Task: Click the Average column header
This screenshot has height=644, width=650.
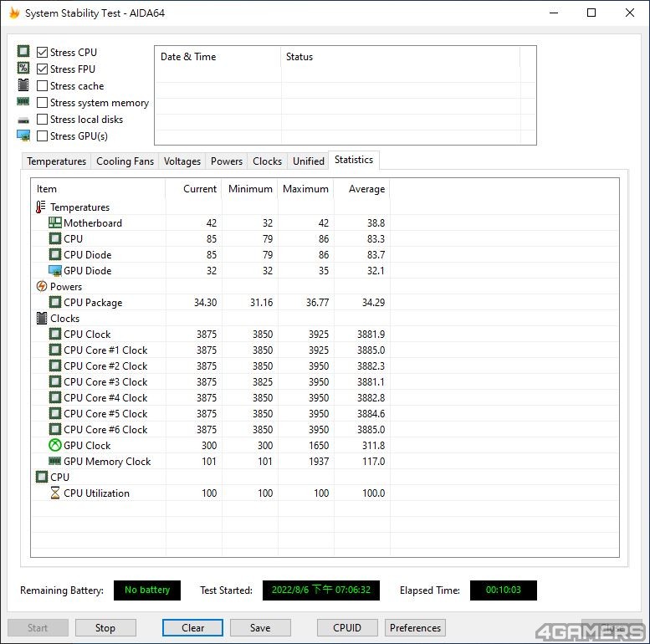Action: 361,189
